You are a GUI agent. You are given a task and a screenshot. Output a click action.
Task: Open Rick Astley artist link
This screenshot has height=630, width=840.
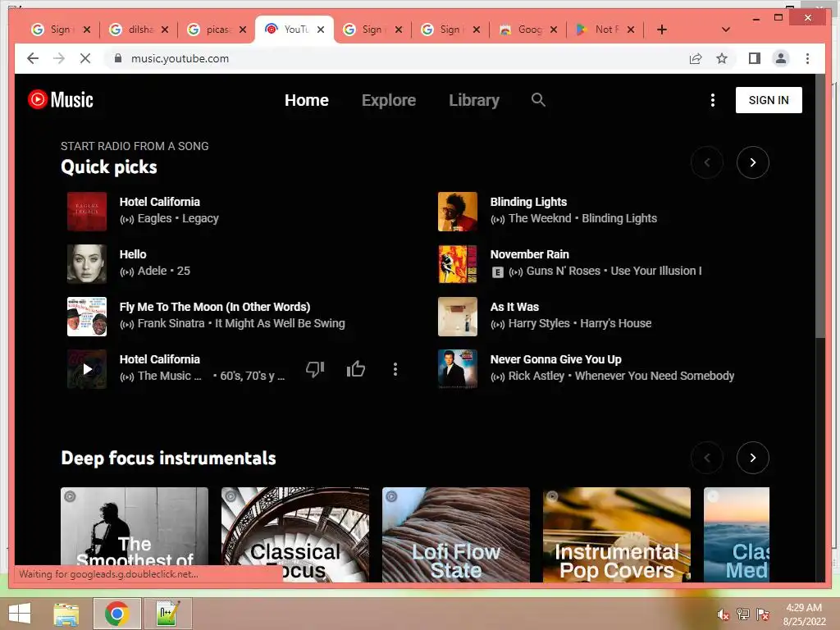536,376
